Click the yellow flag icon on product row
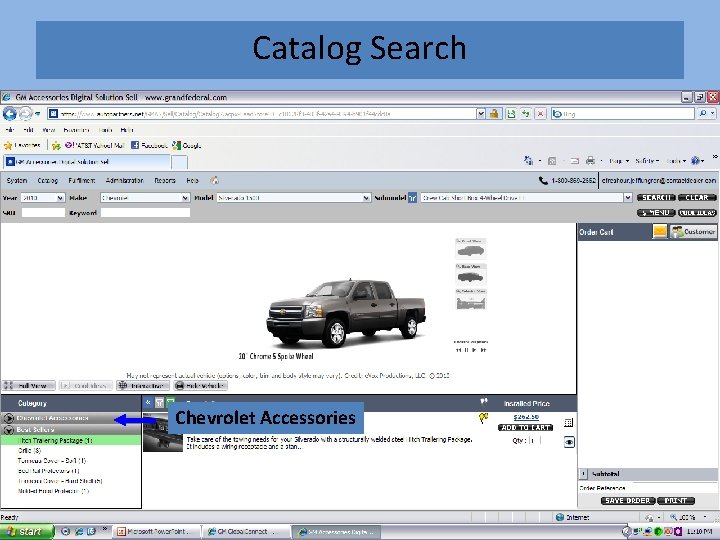This screenshot has height=540, width=720. (x=483, y=418)
